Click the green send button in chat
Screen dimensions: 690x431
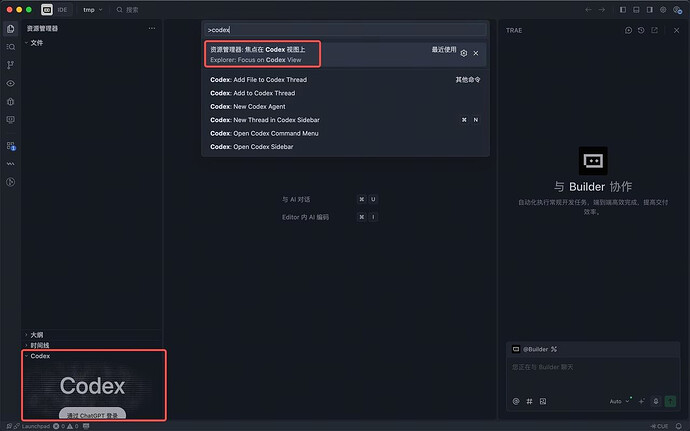tap(670, 402)
